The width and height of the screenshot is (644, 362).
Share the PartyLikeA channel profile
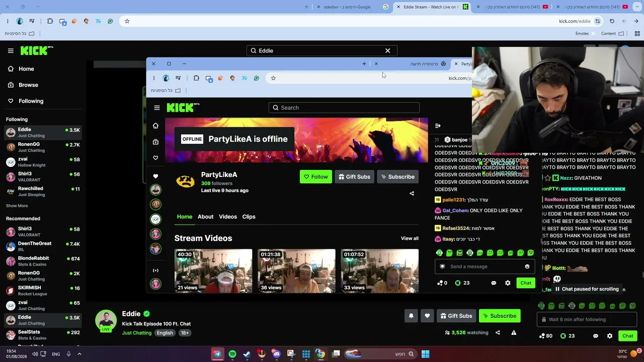click(x=412, y=194)
